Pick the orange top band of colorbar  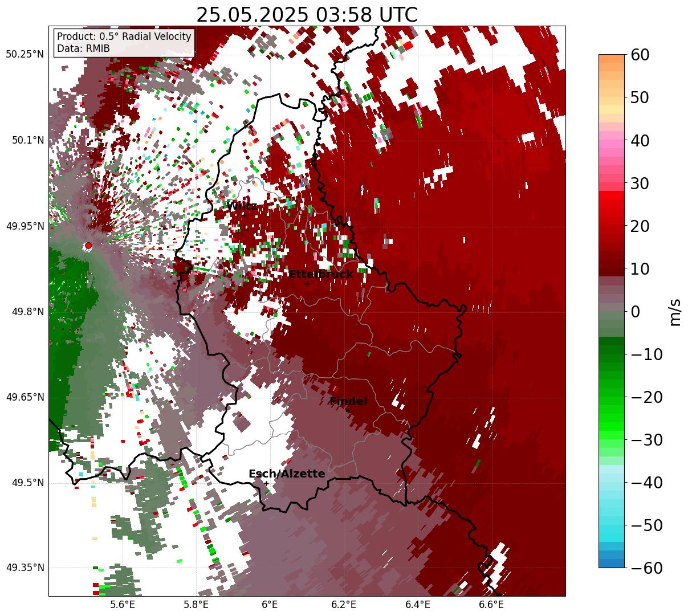click(611, 59)
